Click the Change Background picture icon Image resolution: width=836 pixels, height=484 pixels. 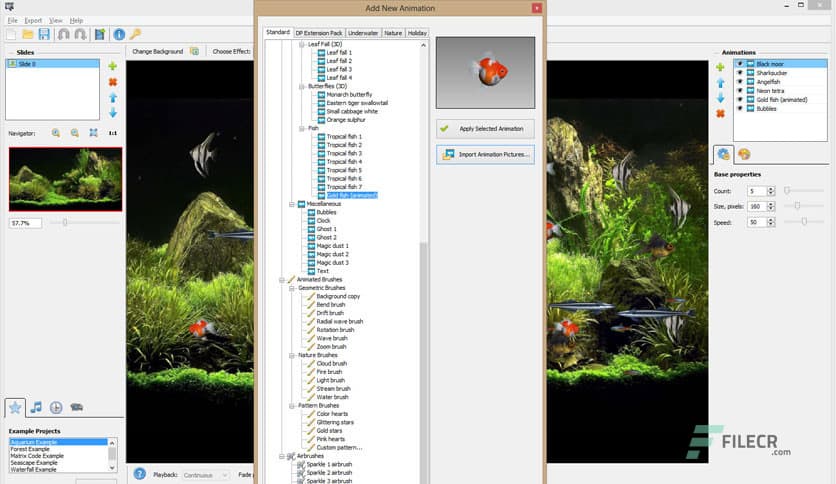click(x=195, y=51)
